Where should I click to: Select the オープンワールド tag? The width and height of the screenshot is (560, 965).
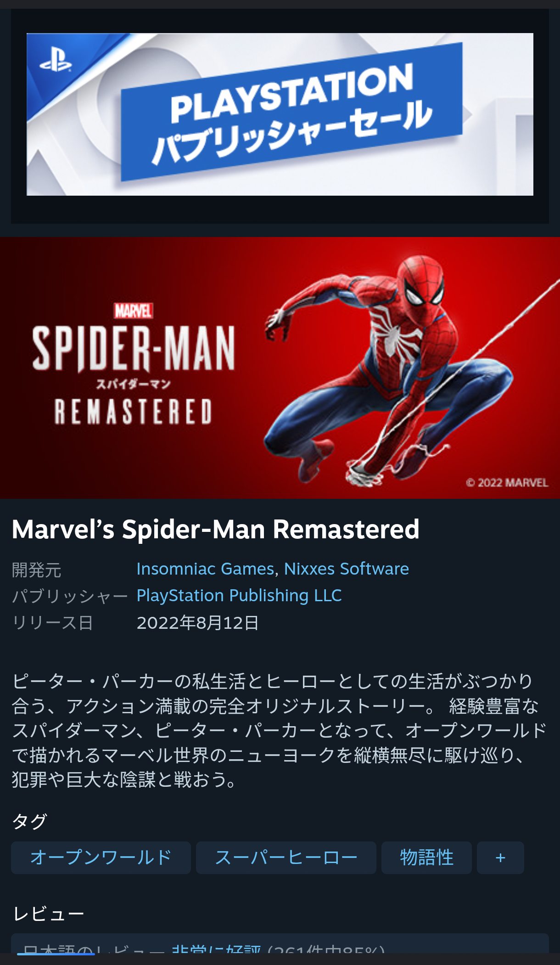click(101, 858)
